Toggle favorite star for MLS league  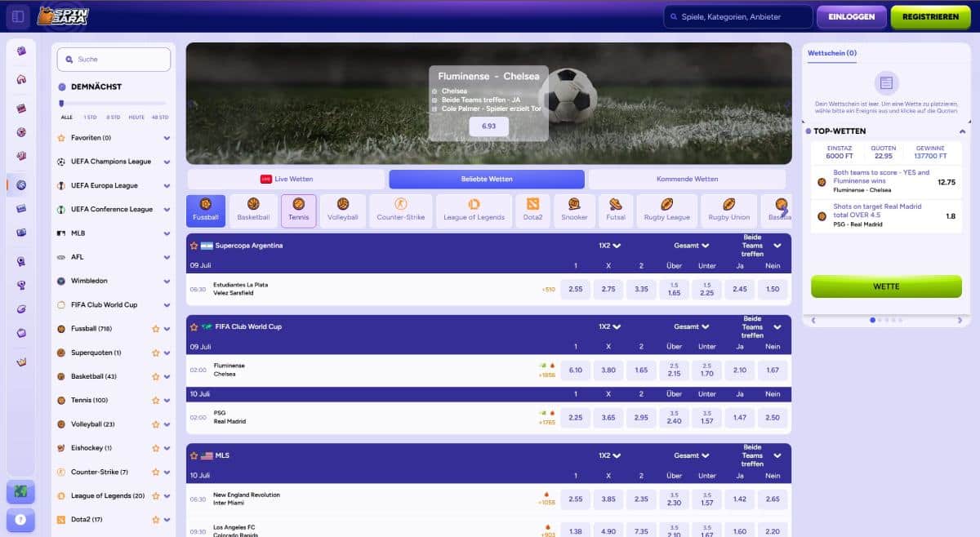click(x=194, y=455)
